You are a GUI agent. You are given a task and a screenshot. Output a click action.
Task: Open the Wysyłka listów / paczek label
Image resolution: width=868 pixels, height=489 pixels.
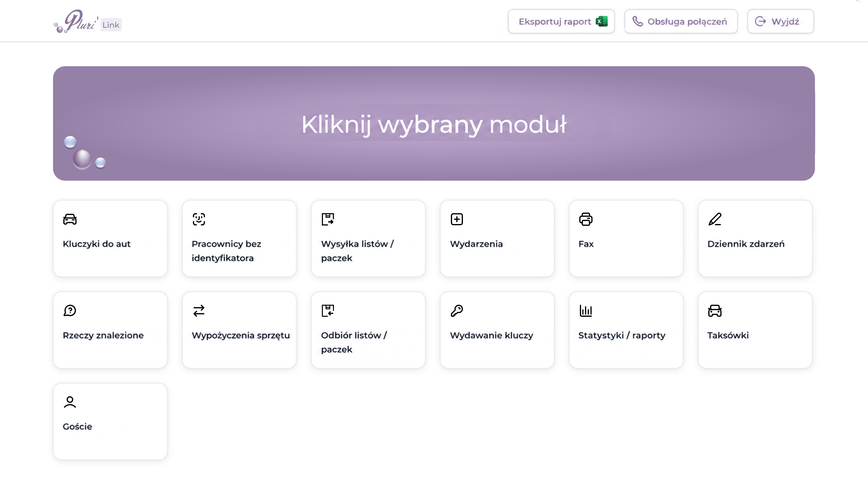[357, 251]
